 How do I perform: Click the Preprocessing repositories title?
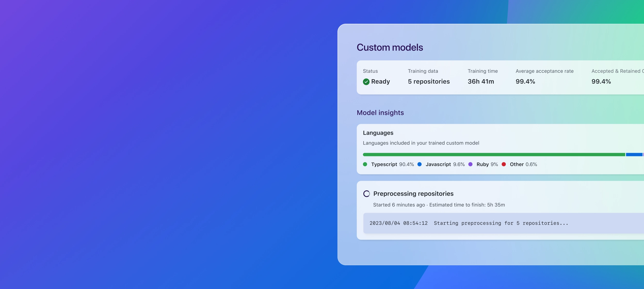click(x=413, y=194)
